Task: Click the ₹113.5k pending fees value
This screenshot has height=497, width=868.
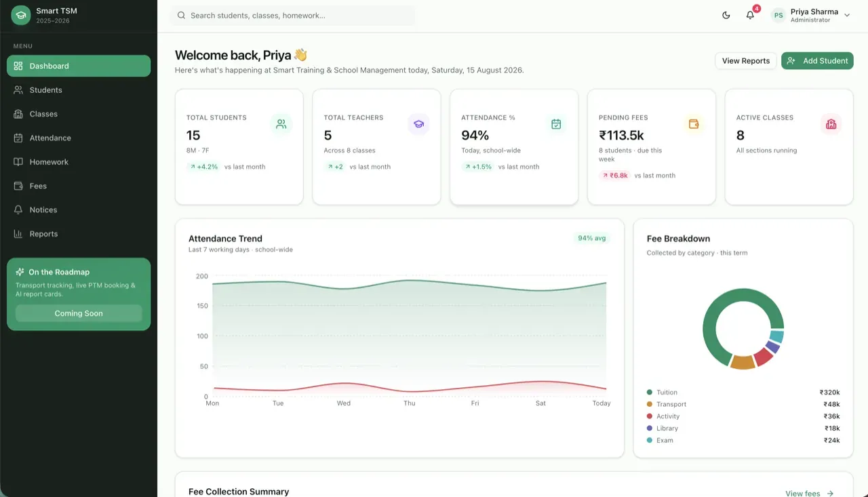Action: 621,136
